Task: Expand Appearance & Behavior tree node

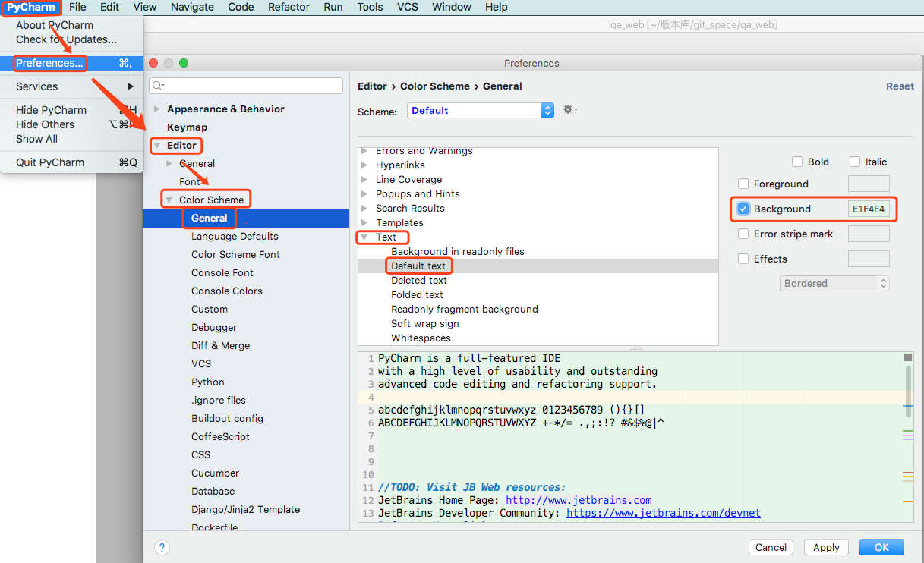Action: click(157, 109)
